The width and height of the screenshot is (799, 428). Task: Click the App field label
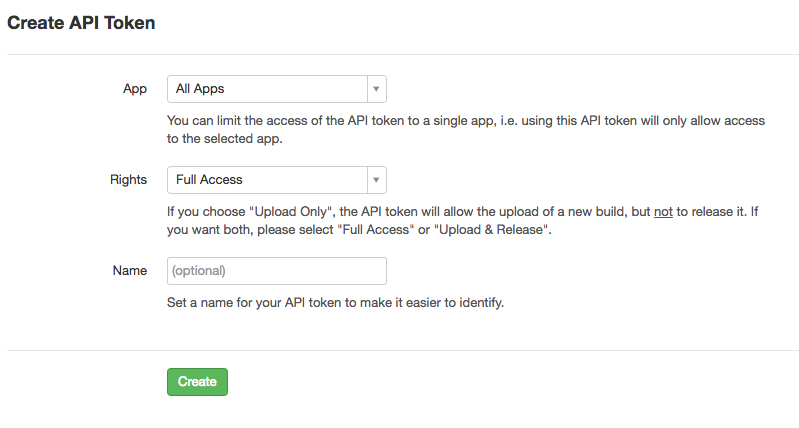click(x=135, y=89)
